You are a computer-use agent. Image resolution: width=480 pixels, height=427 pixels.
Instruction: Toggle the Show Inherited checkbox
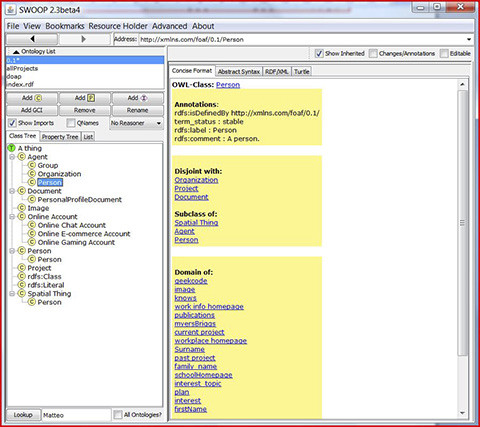point(319,53)
